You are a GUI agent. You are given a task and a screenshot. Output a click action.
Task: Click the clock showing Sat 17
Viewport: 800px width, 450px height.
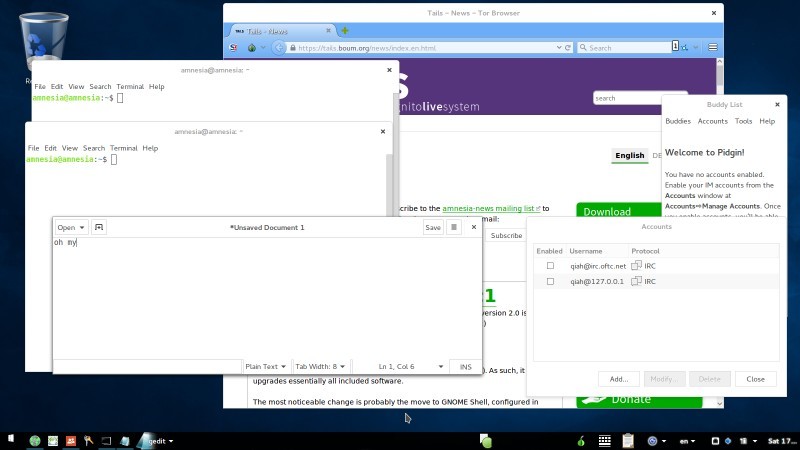(782, 441)
